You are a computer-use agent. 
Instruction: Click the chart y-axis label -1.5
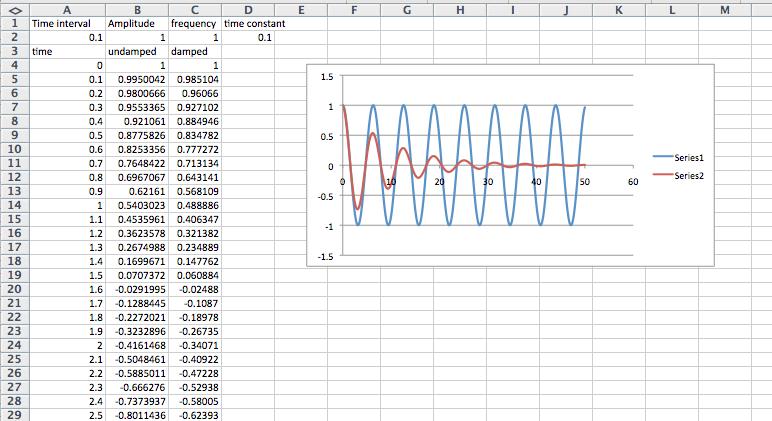[326, 256]
